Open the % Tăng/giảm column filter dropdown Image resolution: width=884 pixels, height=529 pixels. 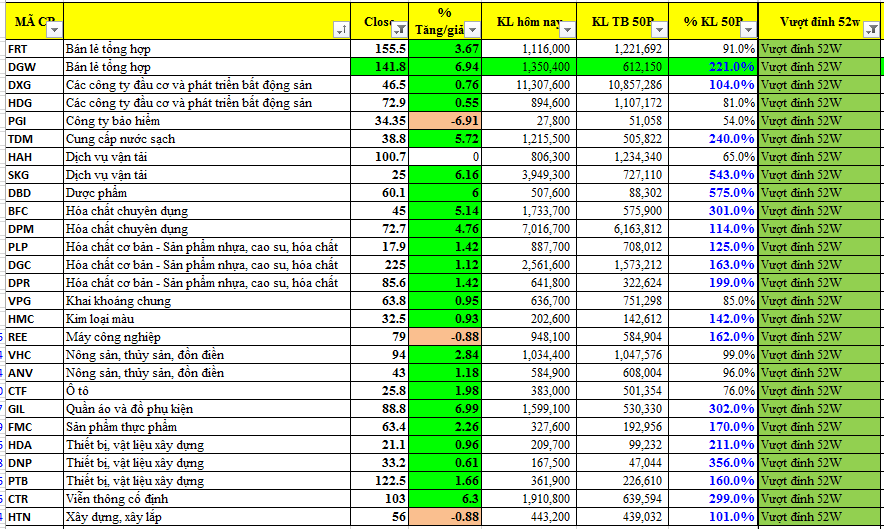[x=474, y=30]
